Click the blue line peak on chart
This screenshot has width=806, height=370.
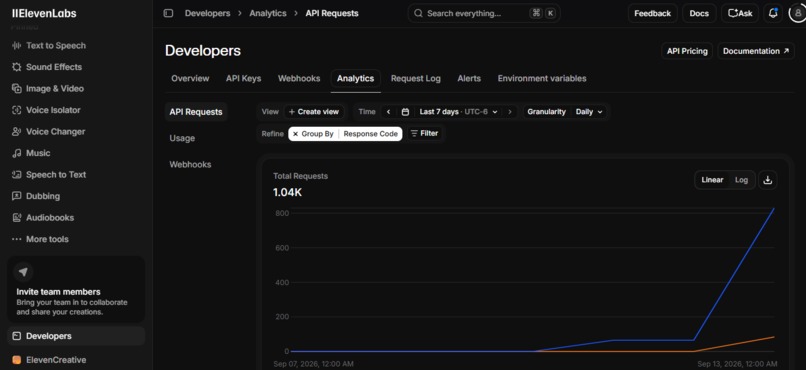click(774, 209)
